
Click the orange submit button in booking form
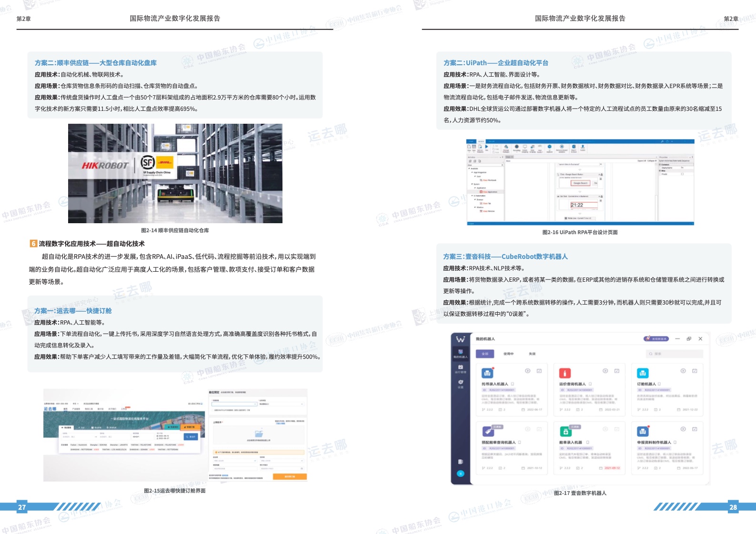coord(290,476)
